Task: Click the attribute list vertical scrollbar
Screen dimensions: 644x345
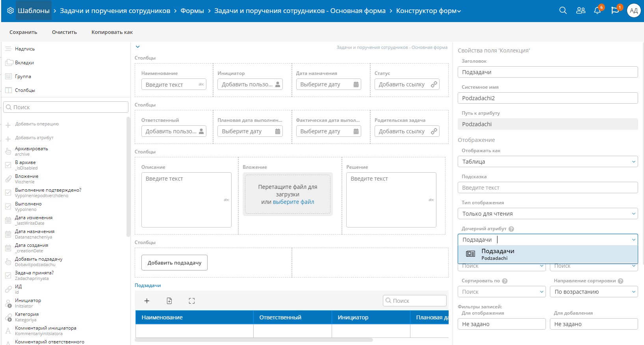Action: [x=128, y=177]
